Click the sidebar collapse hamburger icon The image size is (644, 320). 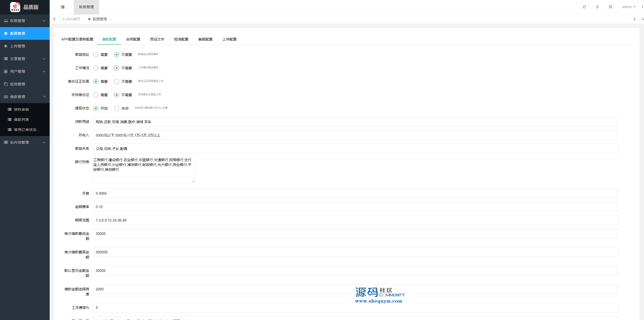[x=63, y=7]
